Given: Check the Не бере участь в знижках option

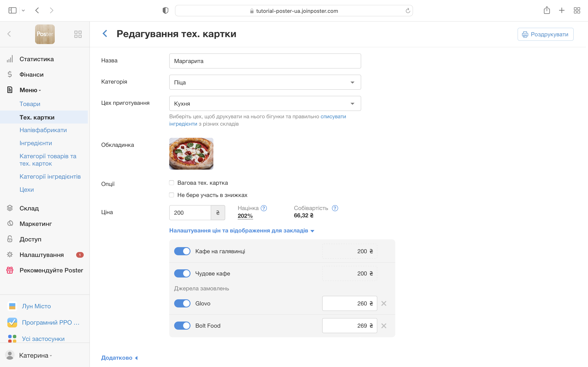Looking at the screenshot, I should click(171, 195).
